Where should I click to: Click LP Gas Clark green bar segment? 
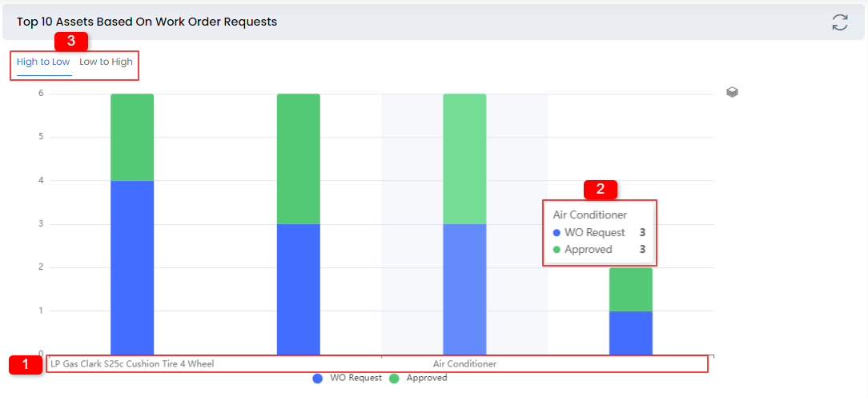[x=132, y=138]
